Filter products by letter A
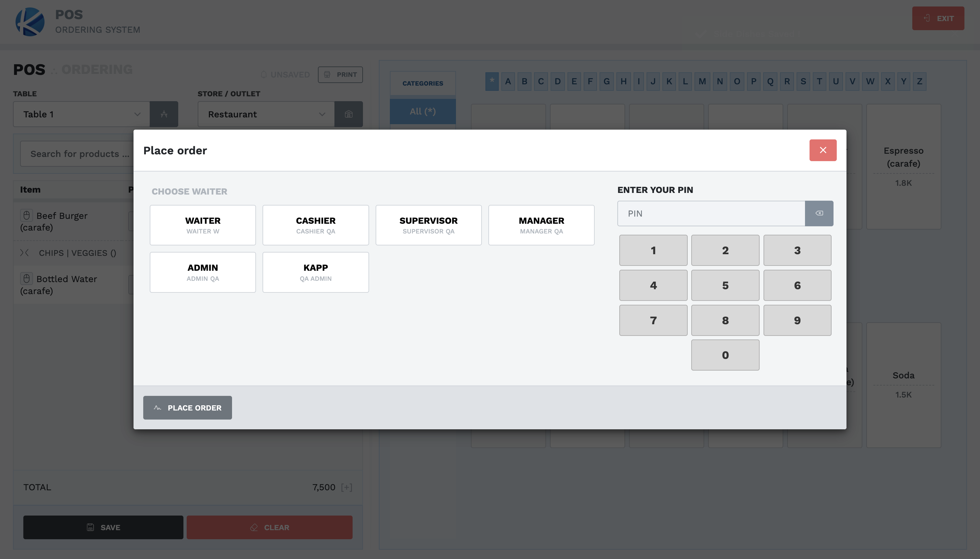This screenshot has width=980, height=559. pos(508,81)
